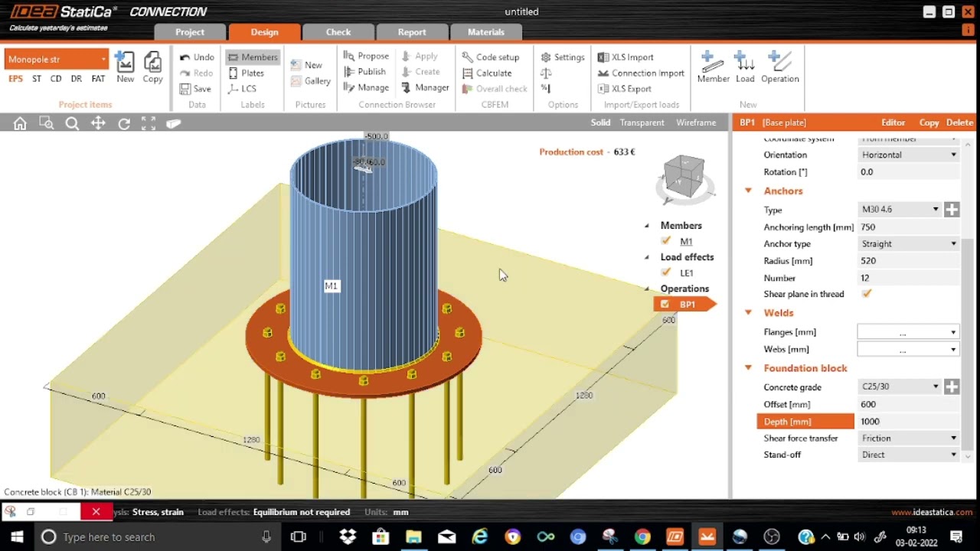Click the percent options icon
The width and height of the screenshot is (980, 551).
tap(546, 89)
